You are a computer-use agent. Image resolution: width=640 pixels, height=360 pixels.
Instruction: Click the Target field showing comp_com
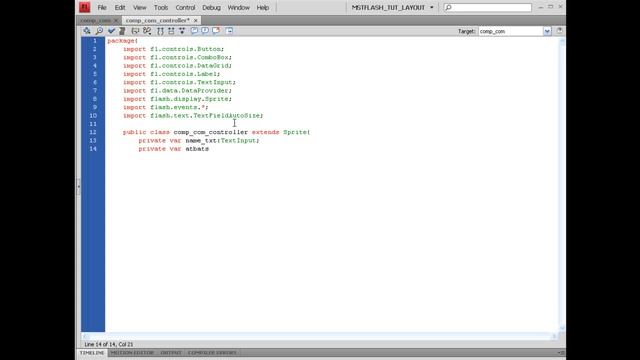coord(511,31)
